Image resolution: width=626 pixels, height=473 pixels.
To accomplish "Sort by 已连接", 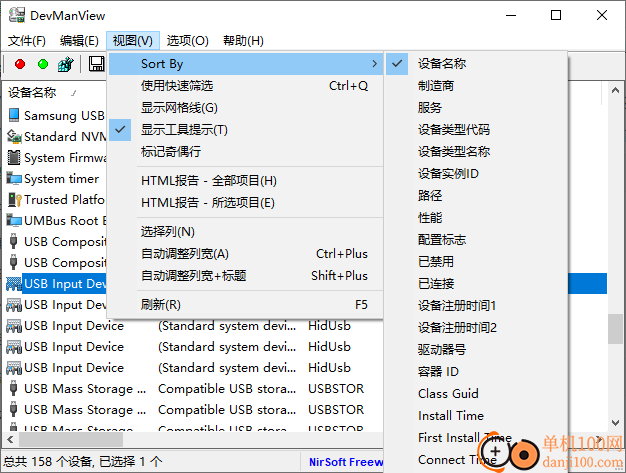I will coord(477,284).
